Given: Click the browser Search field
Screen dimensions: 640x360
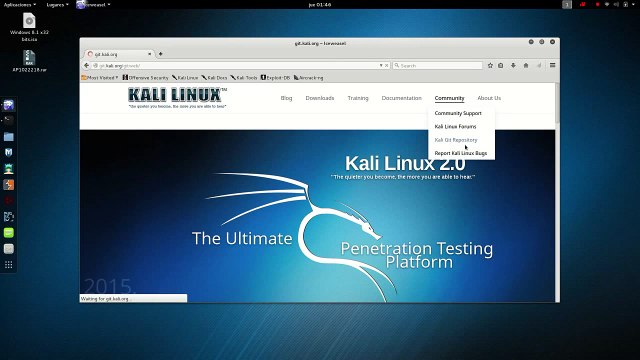Looking at the screenshot, I should point(438,65).
